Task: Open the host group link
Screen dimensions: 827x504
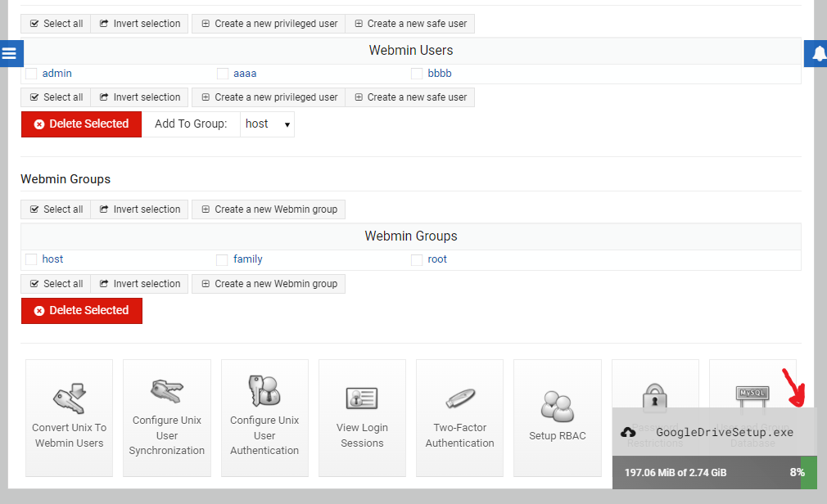Action: click(x=52, y=259)
